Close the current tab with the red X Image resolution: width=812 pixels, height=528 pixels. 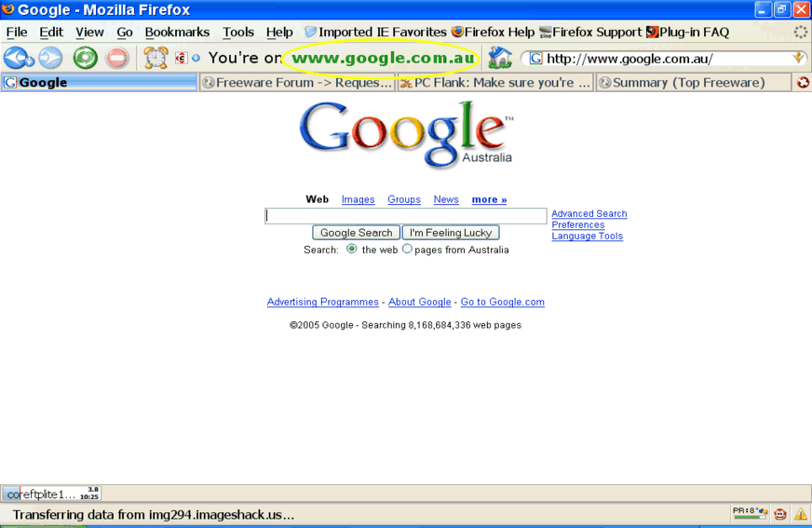click(x=803, y=82)
